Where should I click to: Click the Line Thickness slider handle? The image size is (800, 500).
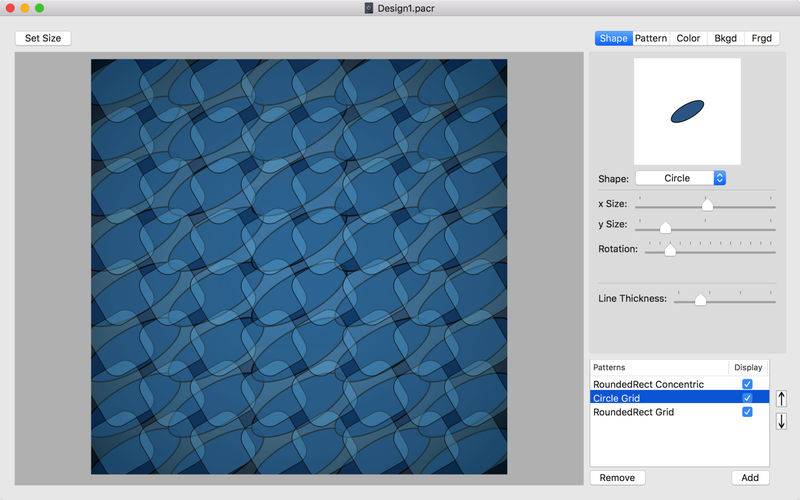tap(701, 300)
